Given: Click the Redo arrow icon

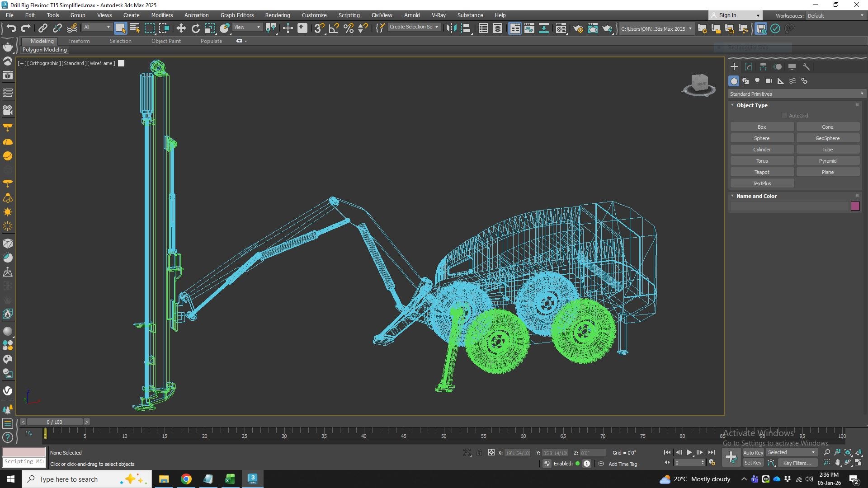Looking at the screenshot, I should (x=26, y=28).
